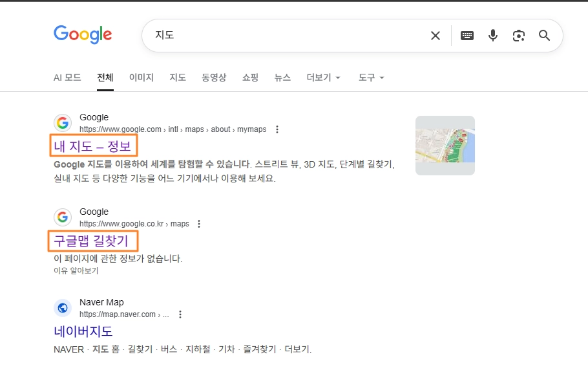Clear the search box with the X icon
This screenshot has width=588, height=372.
436,36
